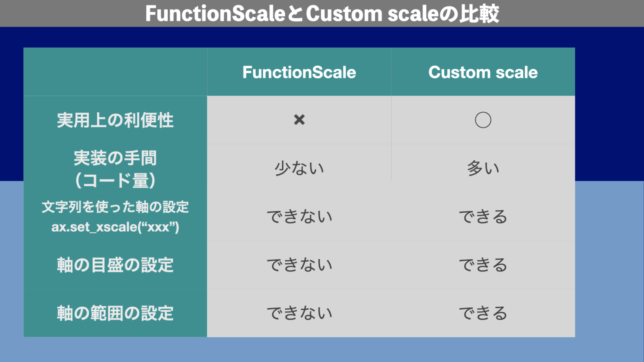The image size is (644, 362).
Task: Select the 文字列を使った軸の設定 label text
Action: pyautogui.click(x=115, y=207)
